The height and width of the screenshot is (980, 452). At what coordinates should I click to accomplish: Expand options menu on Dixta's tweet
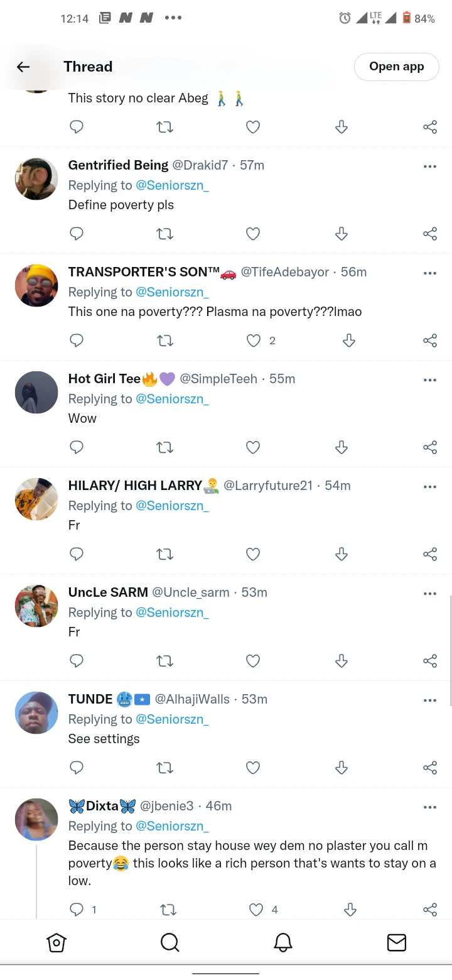(x=430, y=807)
